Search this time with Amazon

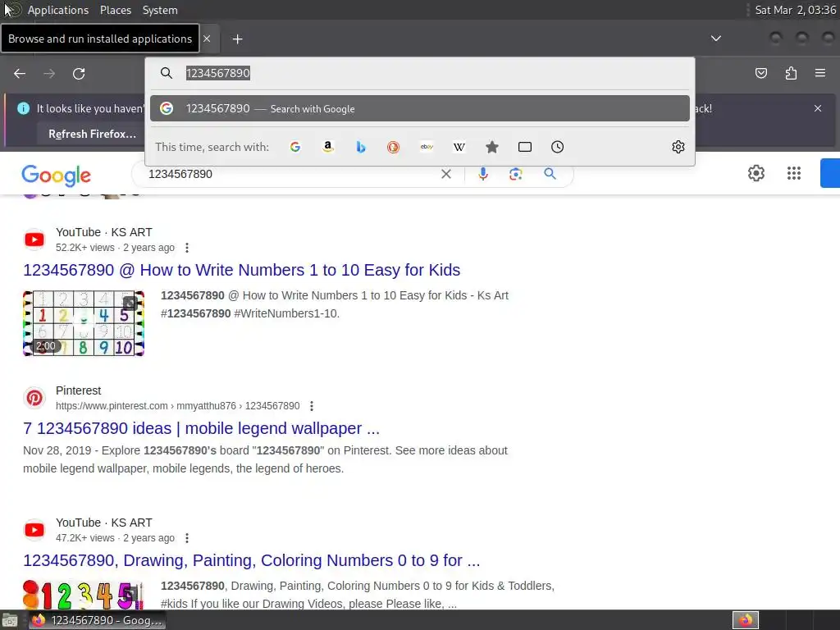[328, 147]
